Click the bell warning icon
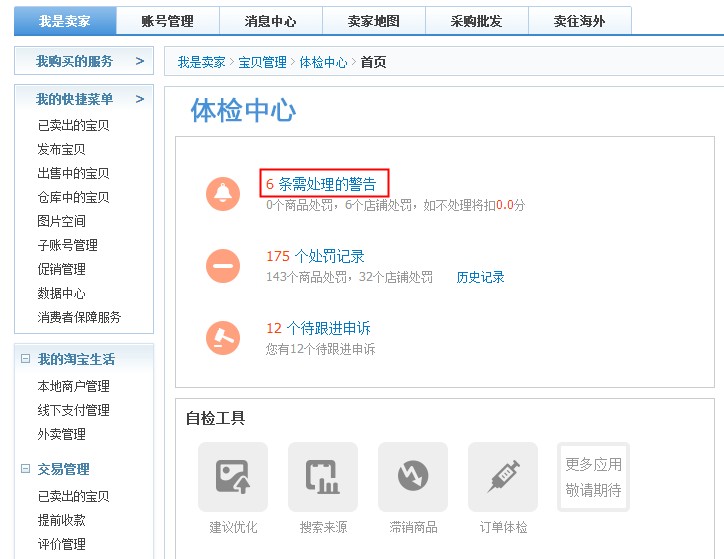The width and height of the screenshot is (724, 559). click(222, 193)
